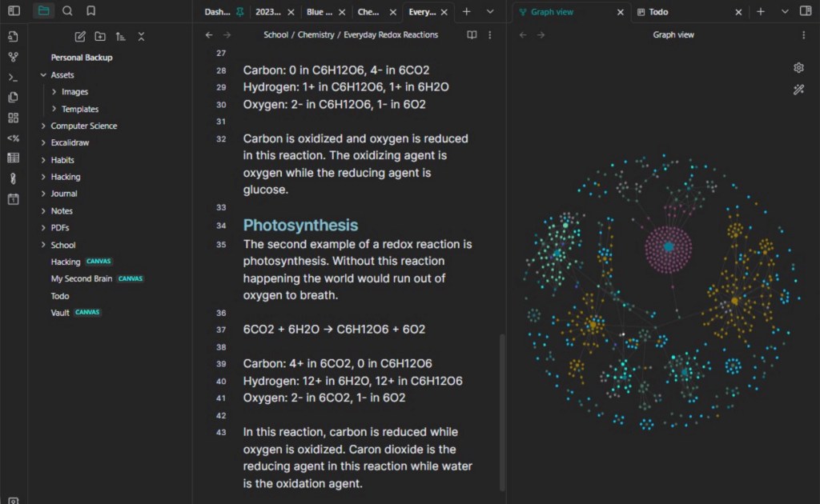Switch to the Dashboard tab
The height and width of the screenshot is (504, 820).
coord(216,12)
